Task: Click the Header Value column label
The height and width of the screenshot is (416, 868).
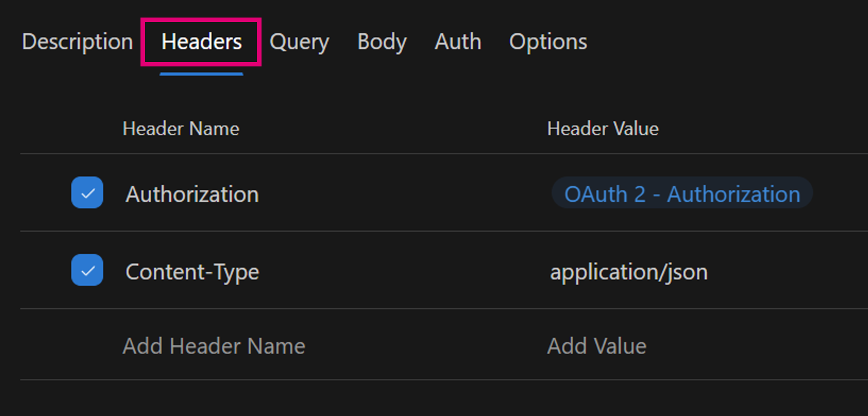Action: click(x=603, y=129)
